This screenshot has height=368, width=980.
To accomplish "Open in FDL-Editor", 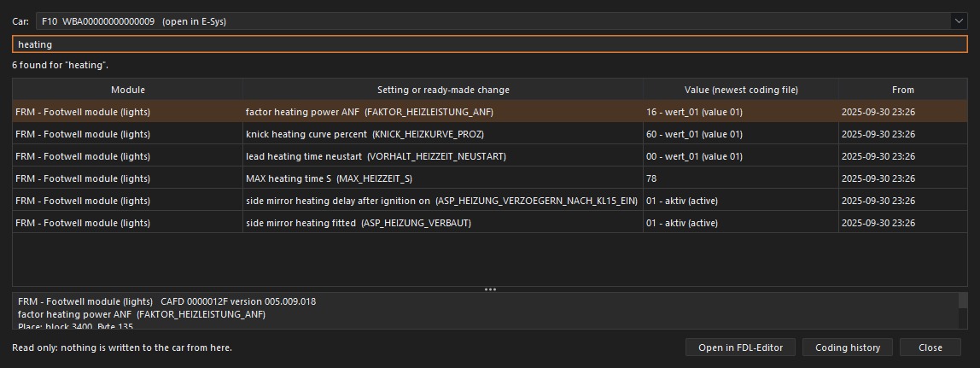I will pos(741,348).
